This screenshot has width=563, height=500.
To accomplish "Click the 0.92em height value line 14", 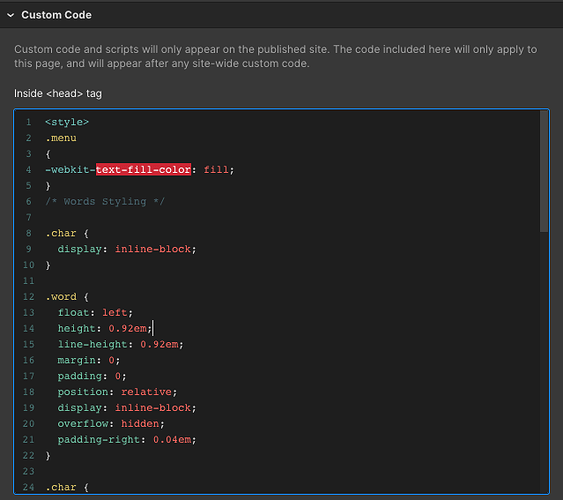I will 127,328.
